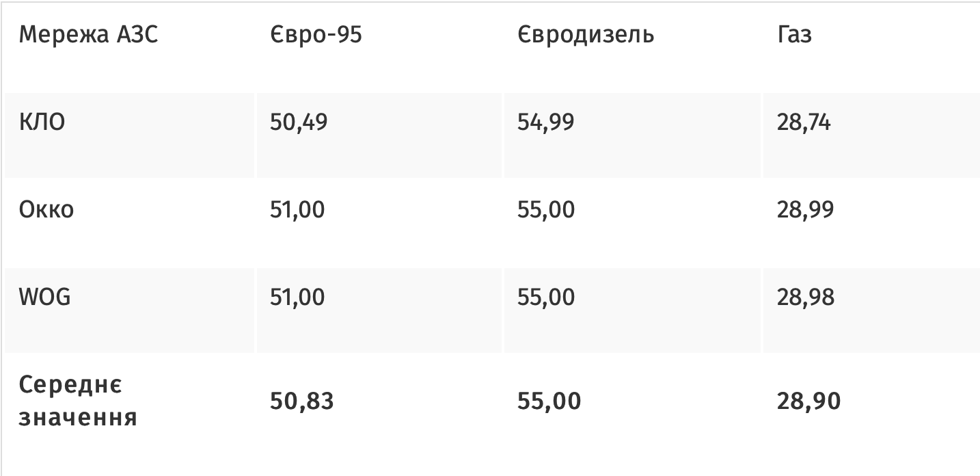
Task: Click the Середнє значення row label
Action: pyautogui.click(x=78, y=401)
